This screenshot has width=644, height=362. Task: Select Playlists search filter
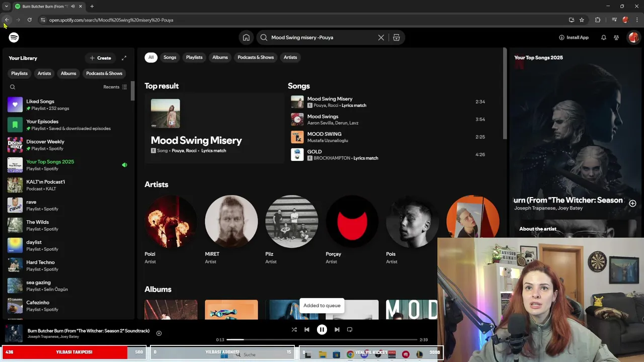(194, 57)
